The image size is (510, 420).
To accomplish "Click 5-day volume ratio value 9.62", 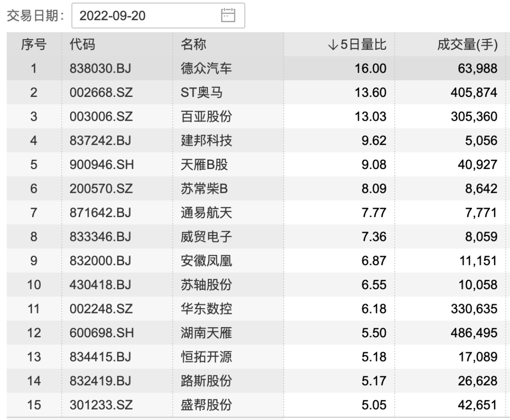I will [x=374, y=140].
